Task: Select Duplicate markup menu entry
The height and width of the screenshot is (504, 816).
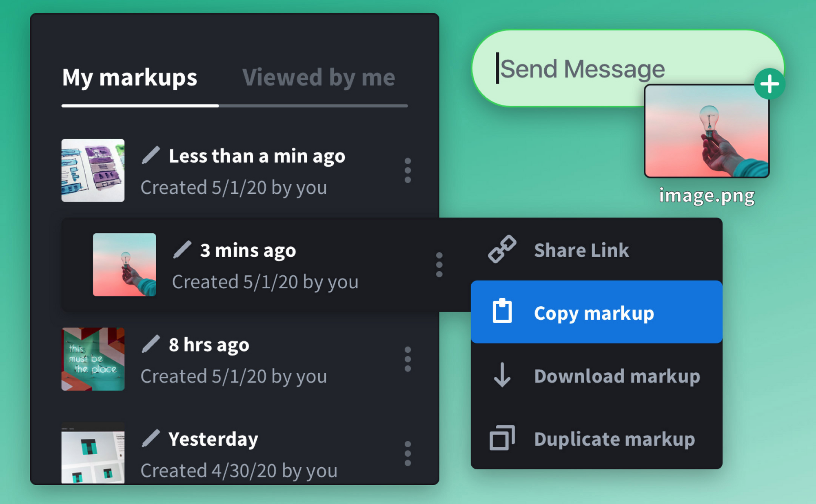Action: [x=596, y=438]
